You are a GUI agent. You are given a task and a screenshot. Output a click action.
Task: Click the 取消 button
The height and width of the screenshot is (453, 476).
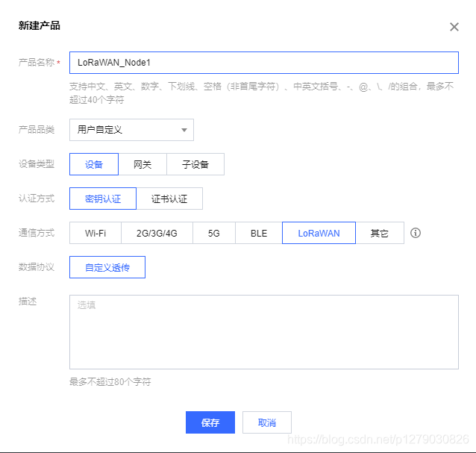[267, 422]
